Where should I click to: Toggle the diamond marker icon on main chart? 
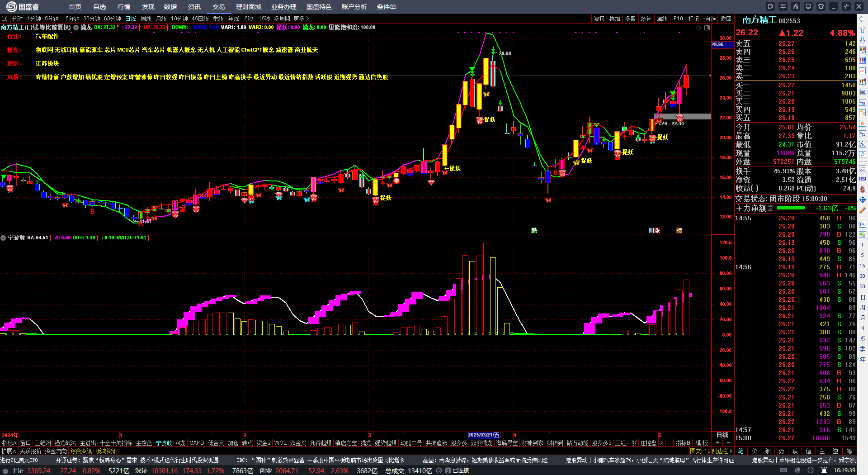click(x=699, y=28)
